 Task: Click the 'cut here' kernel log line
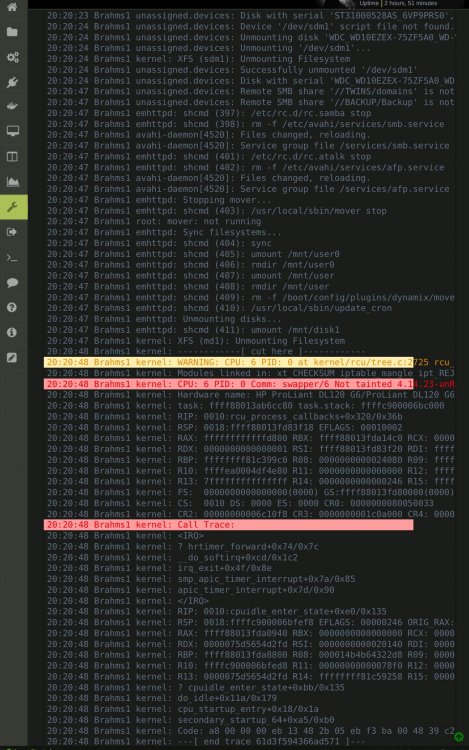206,352
